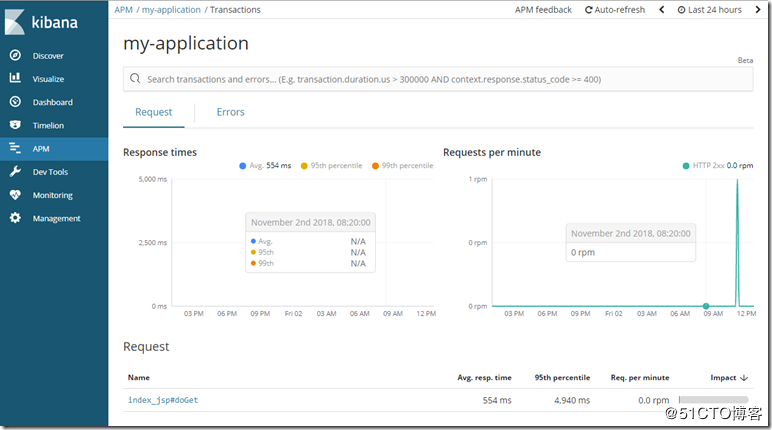Click the teal data point on requests chart
772x430 pixels.
[706, 306]
